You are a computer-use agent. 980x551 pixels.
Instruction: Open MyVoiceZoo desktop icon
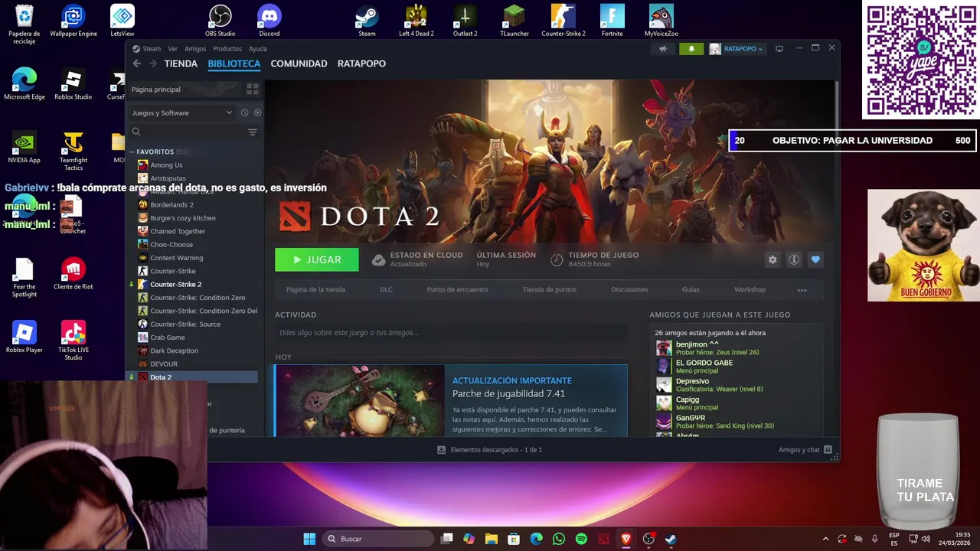pos(661,21)
